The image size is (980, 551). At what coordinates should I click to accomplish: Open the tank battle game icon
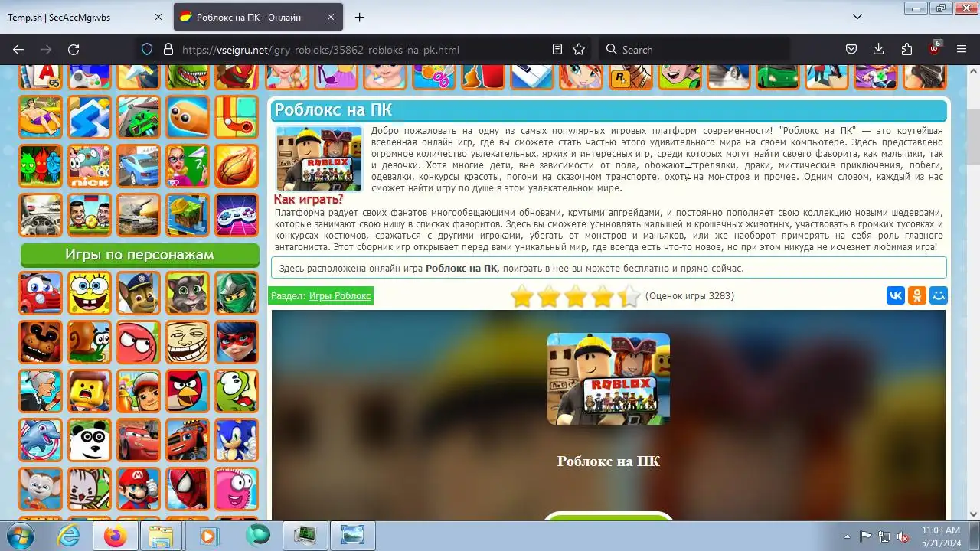pos(139,215)
